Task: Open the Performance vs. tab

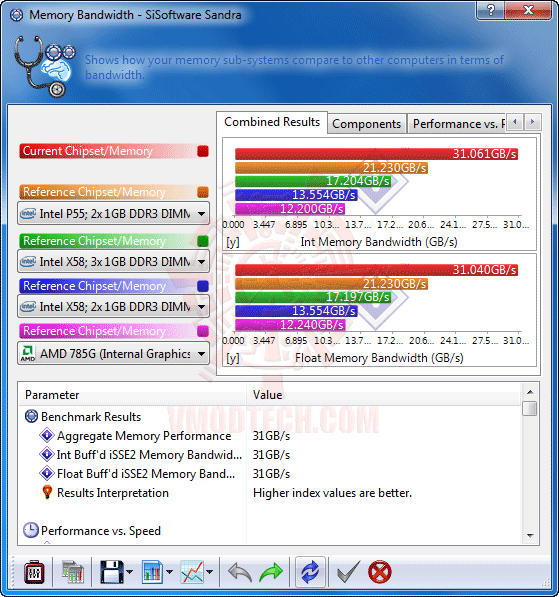Action: [x=457, y=124]
